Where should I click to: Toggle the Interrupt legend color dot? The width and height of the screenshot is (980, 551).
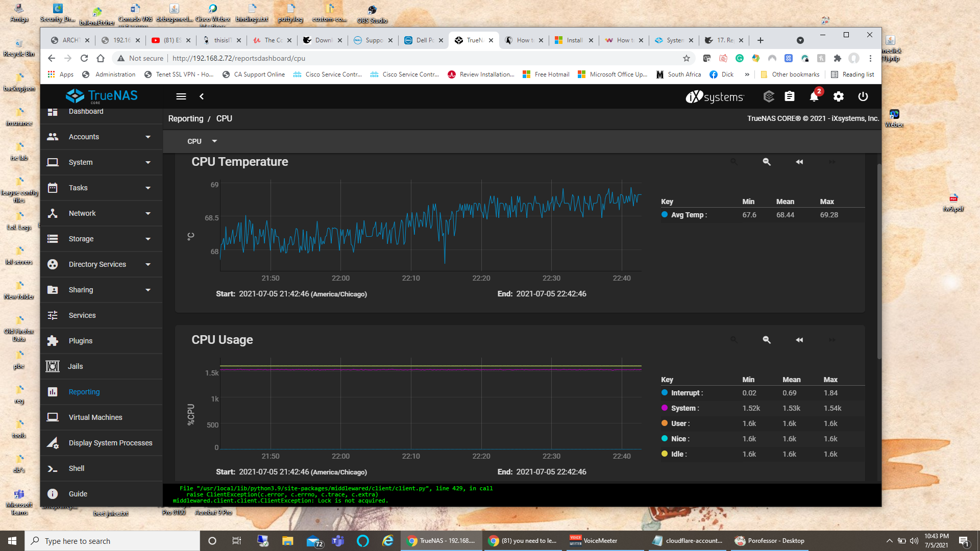[x=665, y=393]
